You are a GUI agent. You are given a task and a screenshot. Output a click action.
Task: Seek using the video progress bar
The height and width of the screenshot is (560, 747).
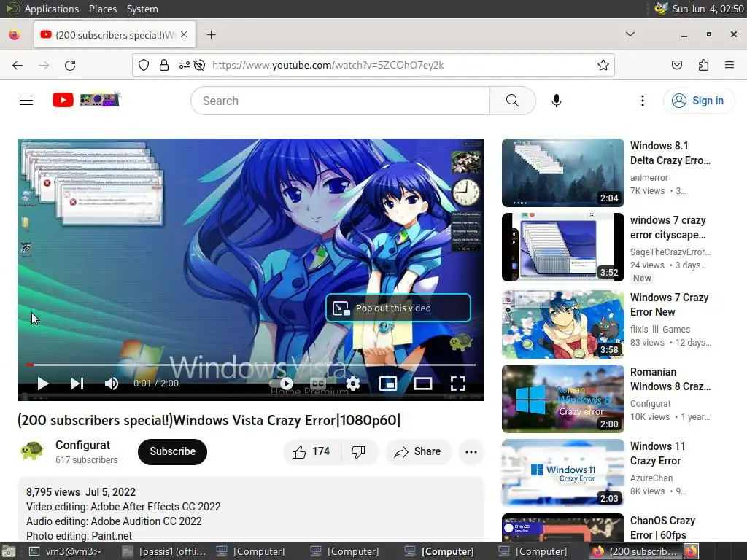point(251,365)
